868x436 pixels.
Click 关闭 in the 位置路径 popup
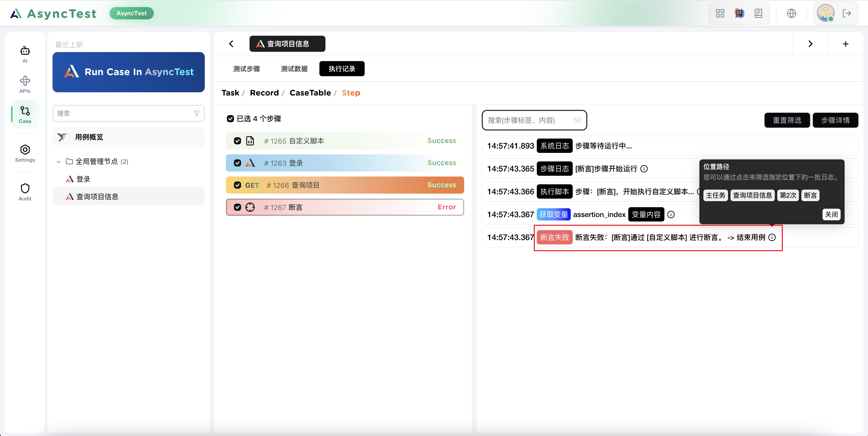pos(831,214)
